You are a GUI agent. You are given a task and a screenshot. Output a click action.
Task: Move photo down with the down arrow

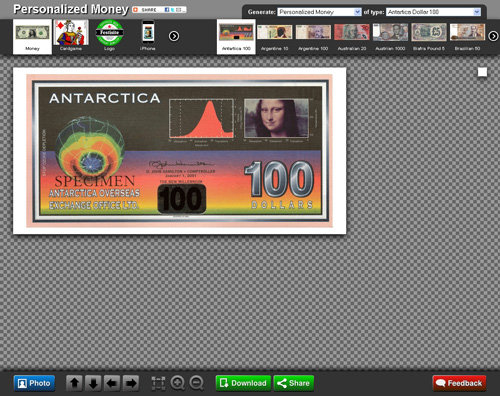pyautogui.click(x=93, y=383)
